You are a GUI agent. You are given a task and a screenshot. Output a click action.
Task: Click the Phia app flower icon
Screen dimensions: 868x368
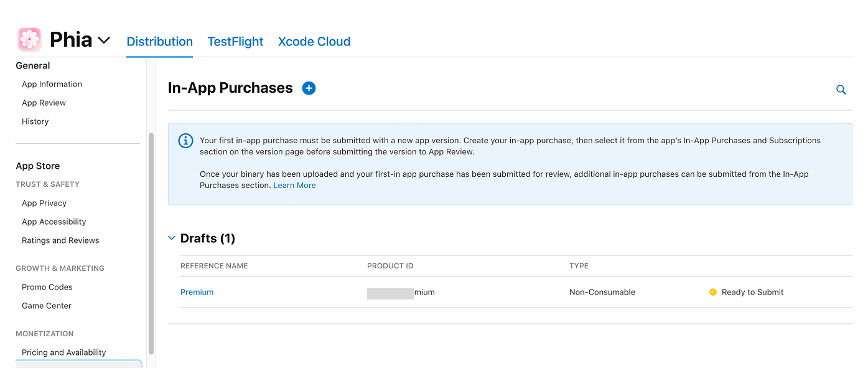click(x=29, y=39)
